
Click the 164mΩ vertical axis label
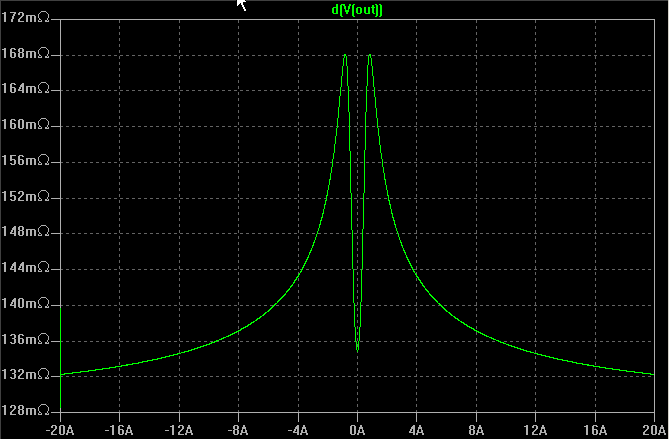pyautogui.click(x=26, y=89)
